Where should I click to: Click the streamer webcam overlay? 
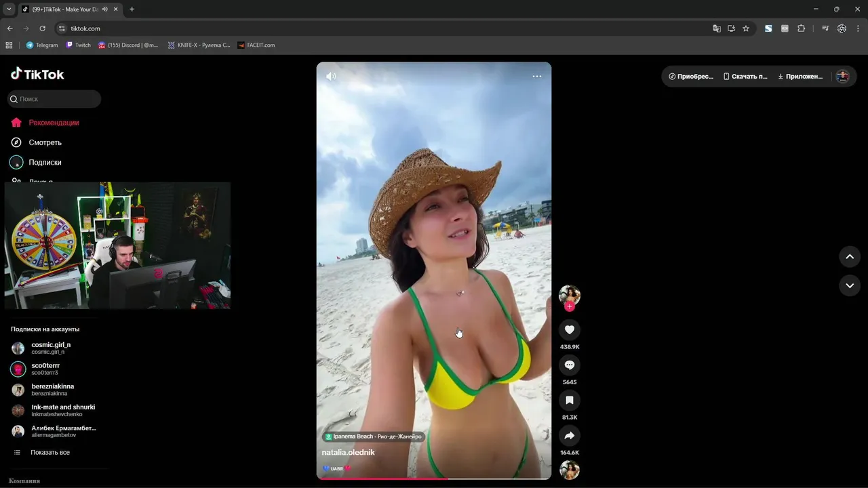(x=117, y=245)
